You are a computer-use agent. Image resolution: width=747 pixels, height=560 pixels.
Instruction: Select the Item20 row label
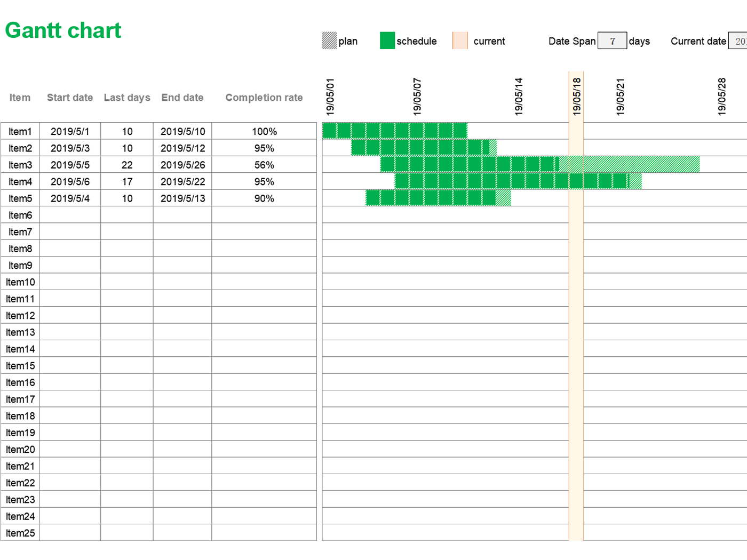[20, 450]
